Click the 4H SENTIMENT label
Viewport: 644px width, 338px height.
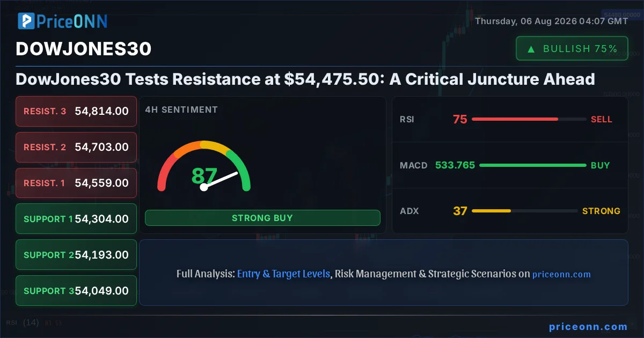click(x=181, y=109)
